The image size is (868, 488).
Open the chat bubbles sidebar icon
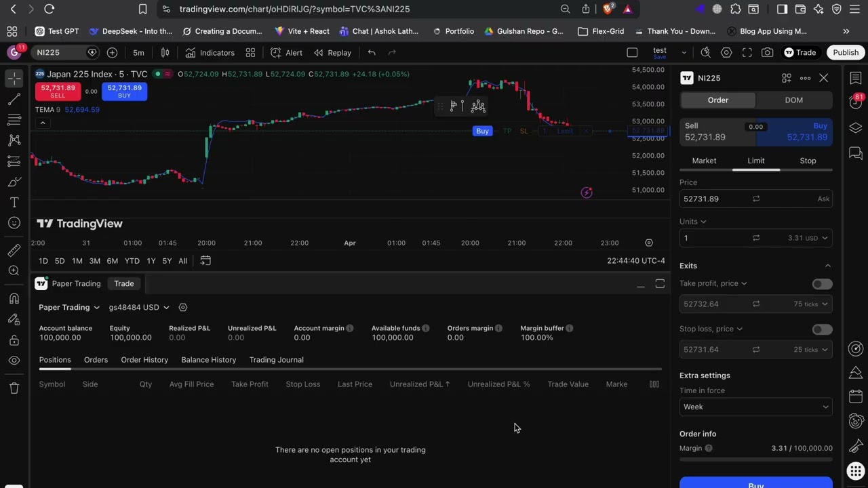click(856, 154)
